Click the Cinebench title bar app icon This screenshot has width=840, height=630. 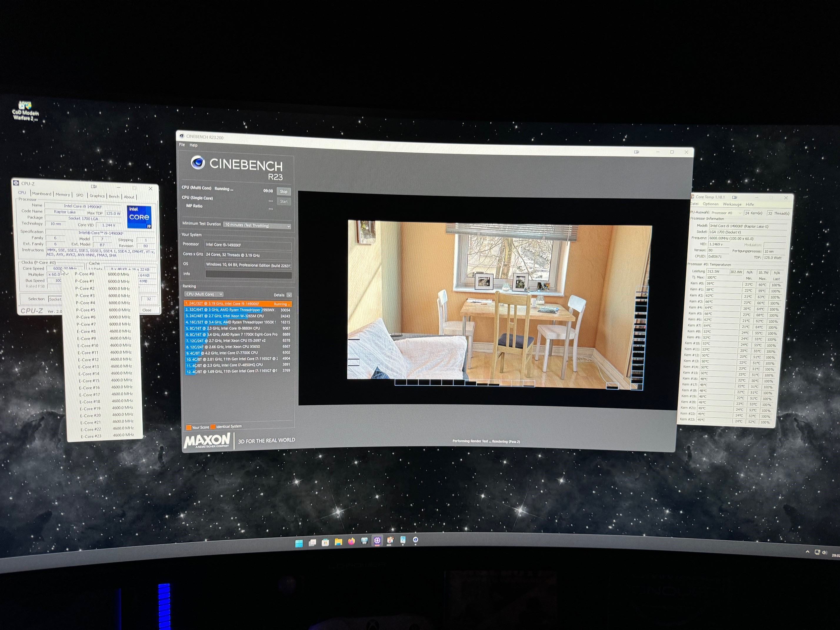click(181, 136)
